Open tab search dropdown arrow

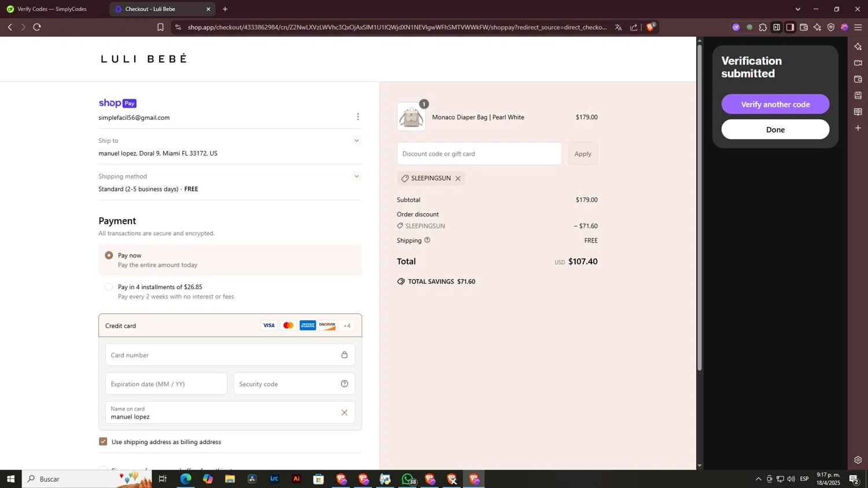[x=797, y=9]
